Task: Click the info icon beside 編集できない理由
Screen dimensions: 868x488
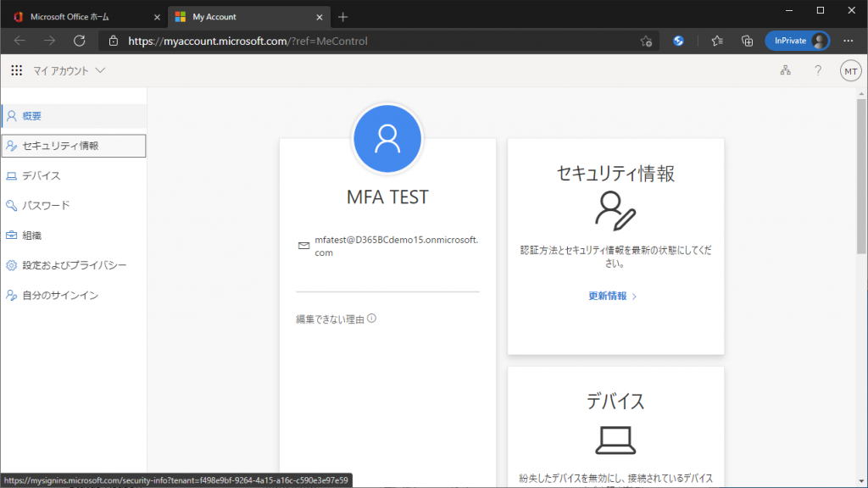Action: click(371, 319)
